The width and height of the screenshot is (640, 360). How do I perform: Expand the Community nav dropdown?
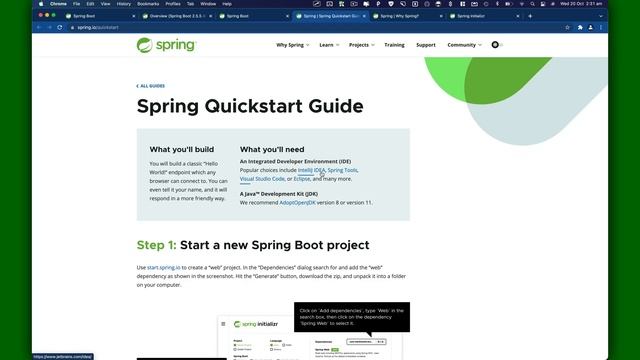click(x=464, y=45)
